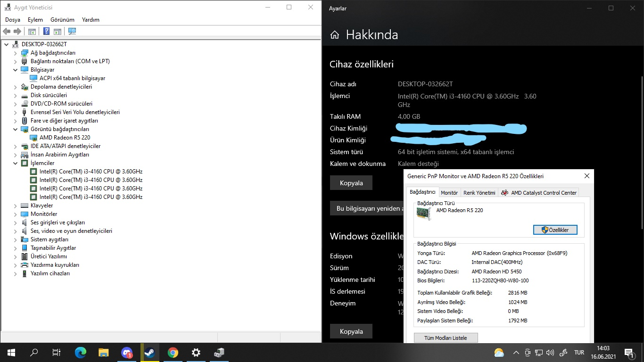Image resolution: width=644 pixels, height=362 pixels.
Task: Select Ses, video ve oyun denetleyicileri
Action: click(x=71, y=231)
